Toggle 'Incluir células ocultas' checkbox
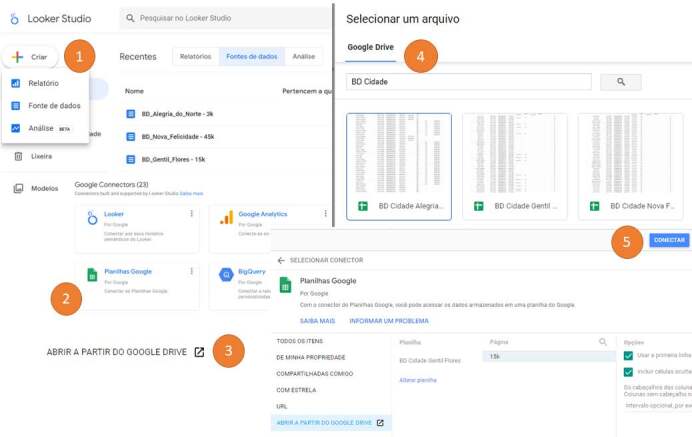 628,372
